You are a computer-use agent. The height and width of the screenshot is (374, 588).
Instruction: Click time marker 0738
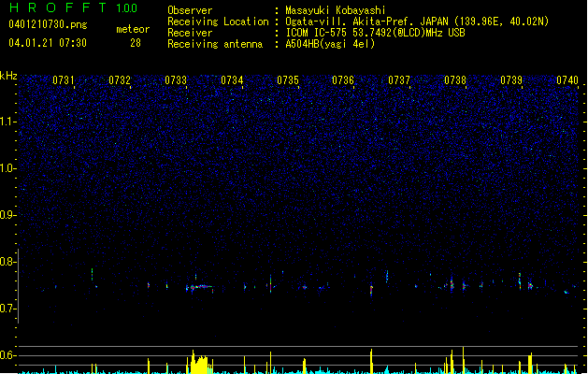[455, 80]
